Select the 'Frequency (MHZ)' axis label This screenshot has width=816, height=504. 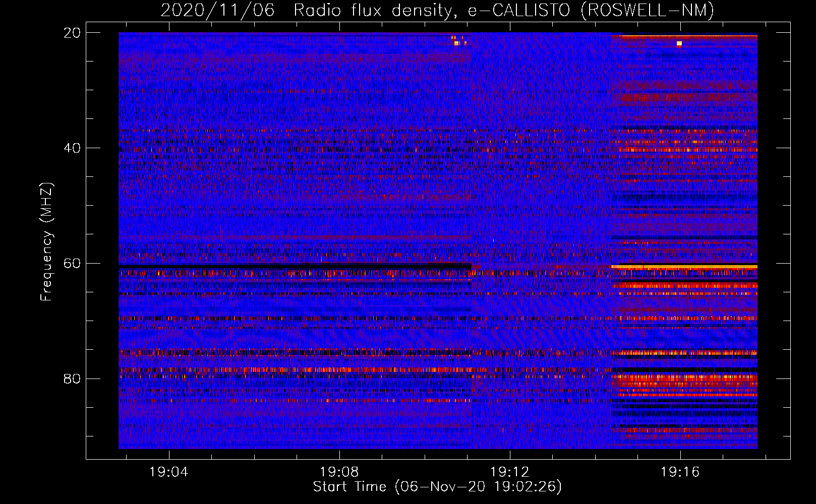(46, 242)
